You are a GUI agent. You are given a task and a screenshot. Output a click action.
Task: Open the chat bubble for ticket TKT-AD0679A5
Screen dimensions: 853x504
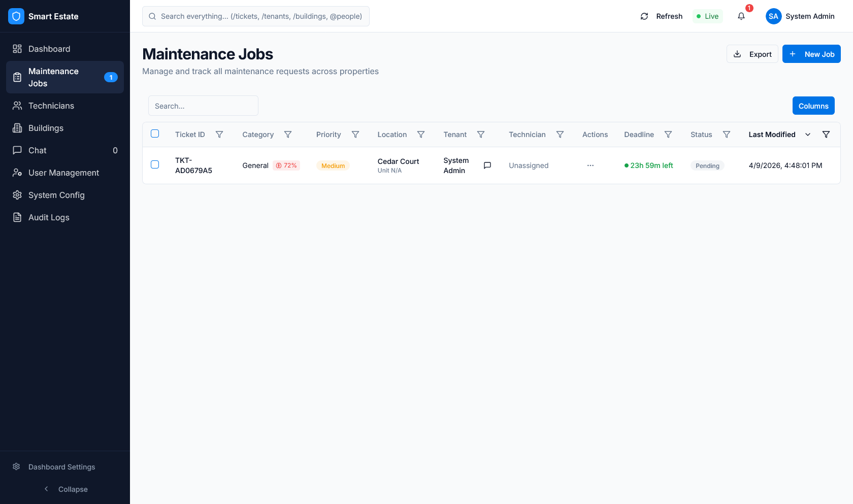[x=487, y=165]
